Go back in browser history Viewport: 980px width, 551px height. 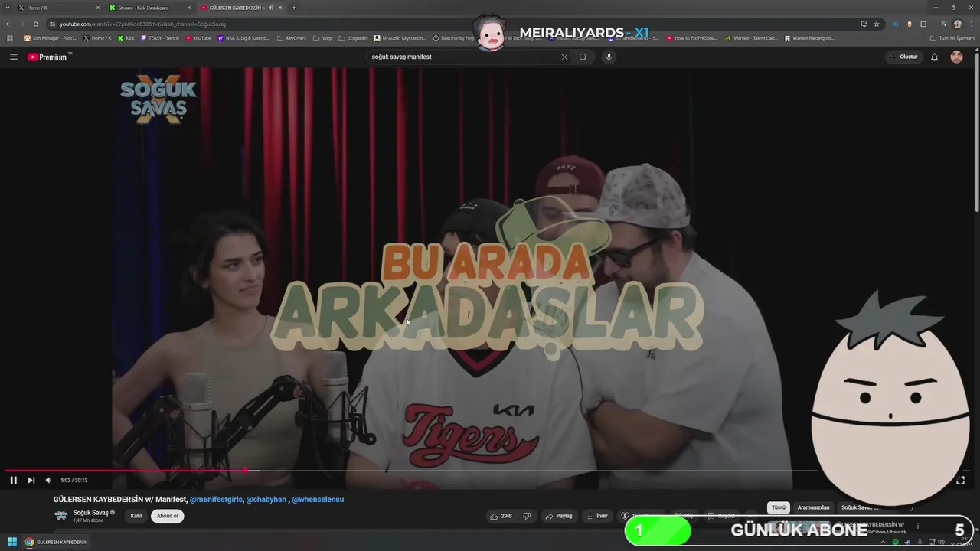[x=8, y=24]
